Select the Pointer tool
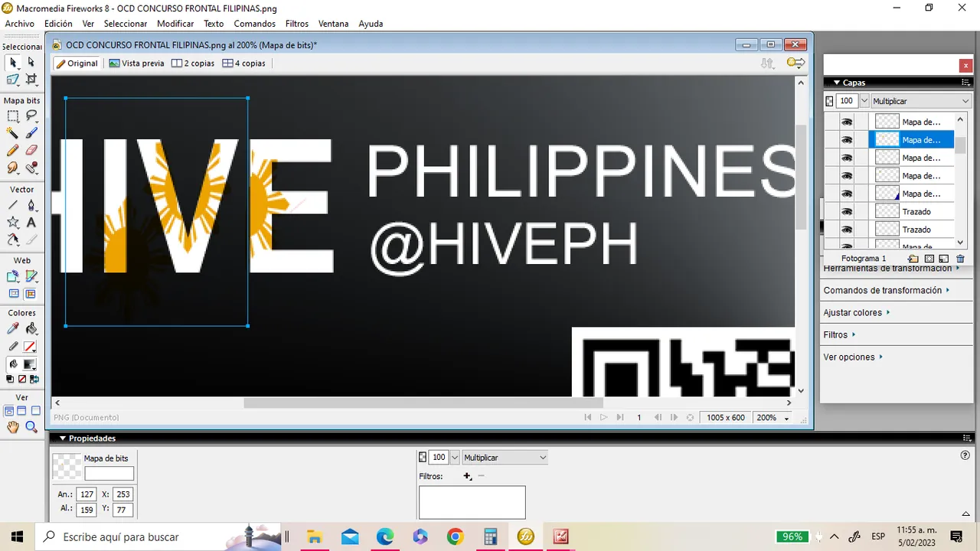 [13, 62]
